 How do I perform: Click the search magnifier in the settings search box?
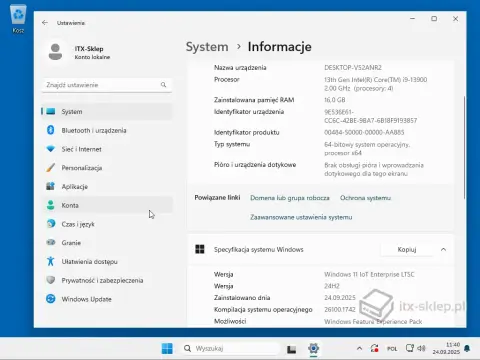pyautogui.click(x=163, y=85)
